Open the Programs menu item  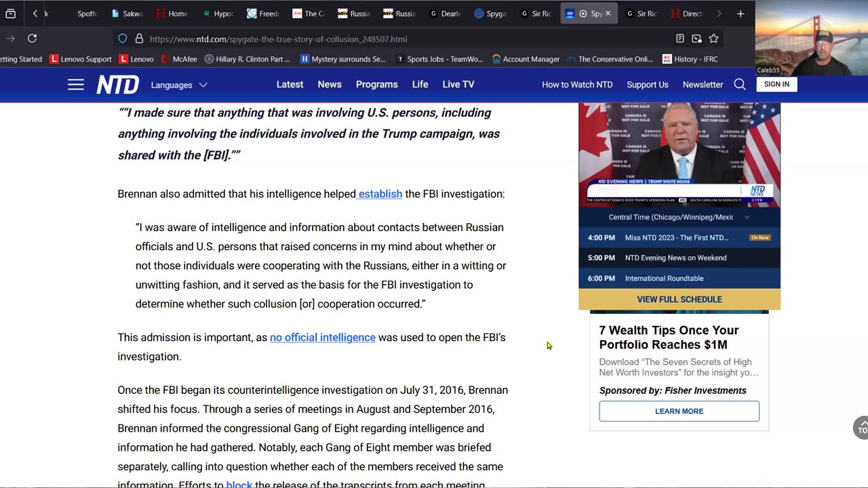(376, 84)
